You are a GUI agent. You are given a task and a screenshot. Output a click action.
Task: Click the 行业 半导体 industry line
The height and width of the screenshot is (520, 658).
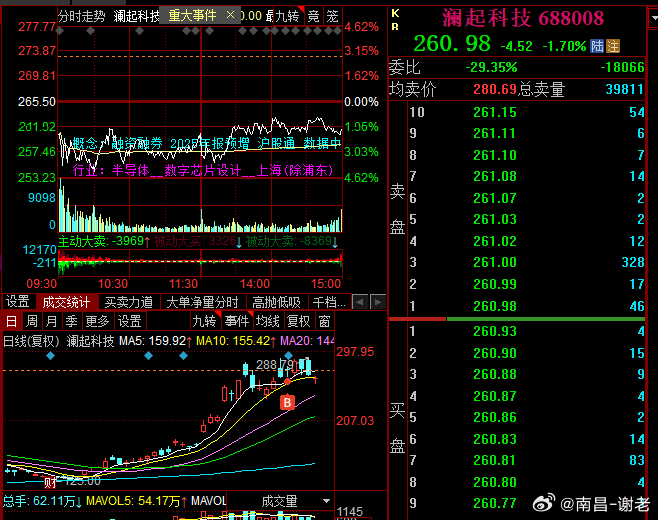pyautogui.click(x=203, y=170)
